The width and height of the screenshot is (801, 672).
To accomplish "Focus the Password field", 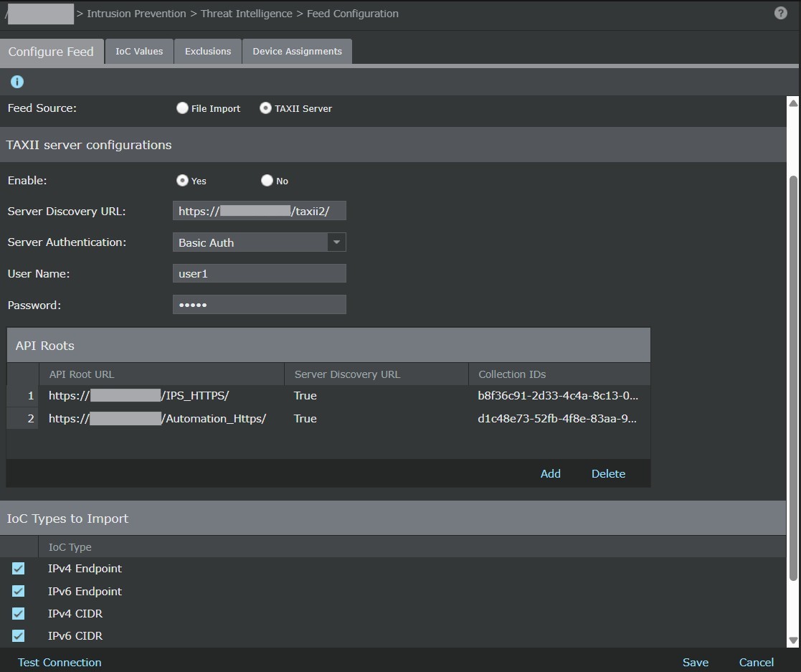I will 260,305.
